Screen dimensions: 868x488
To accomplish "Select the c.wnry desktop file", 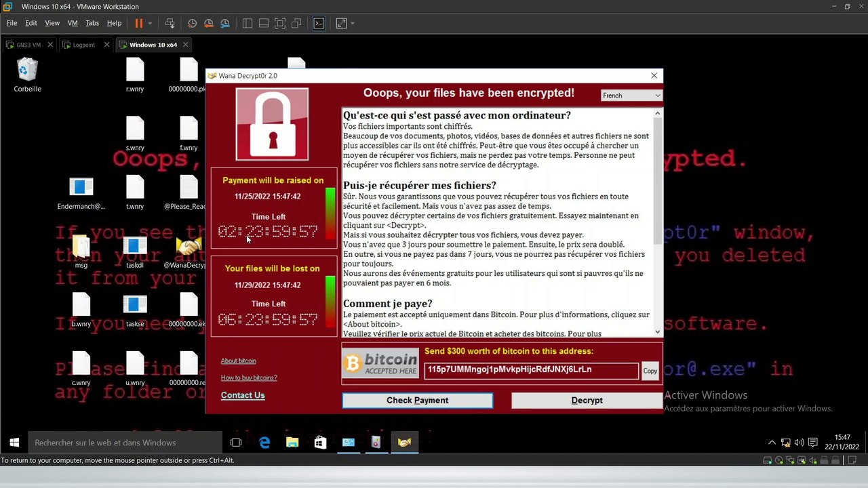I will pos(81,369).
